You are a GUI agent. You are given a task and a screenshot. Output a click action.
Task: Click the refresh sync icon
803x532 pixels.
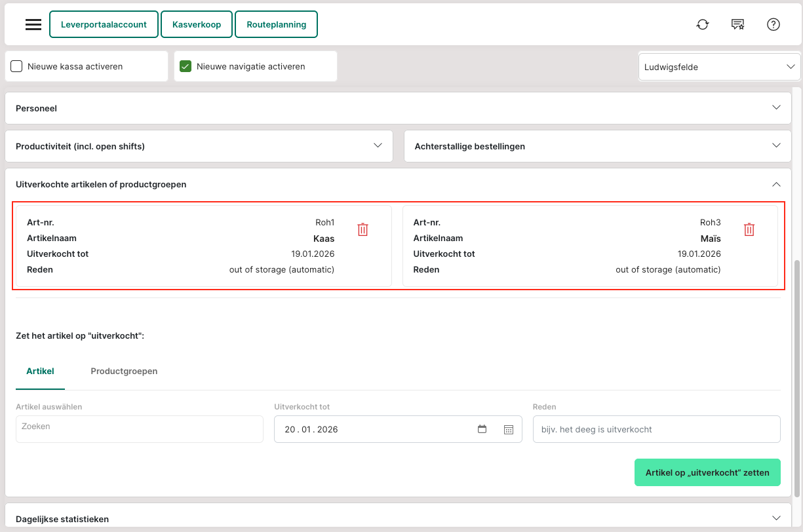tap(703, 25)
